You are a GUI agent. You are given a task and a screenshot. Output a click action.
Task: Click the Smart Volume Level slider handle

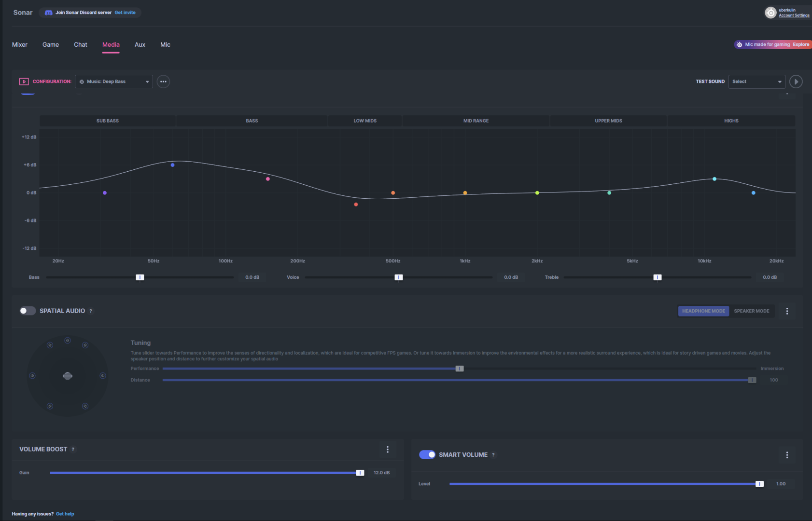pos(759,484)
